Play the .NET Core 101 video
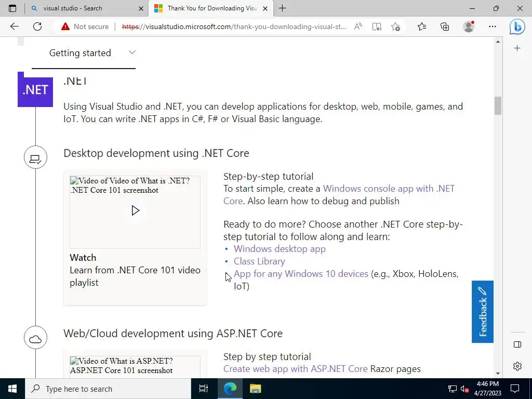The height and width of the screenshot is (399, 532). 135,211
